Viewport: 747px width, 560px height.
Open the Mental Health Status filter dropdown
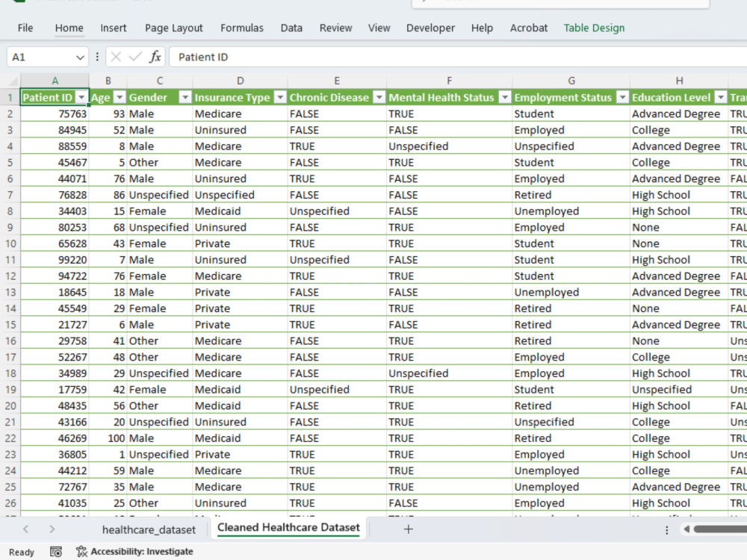[x=504, y=98]
